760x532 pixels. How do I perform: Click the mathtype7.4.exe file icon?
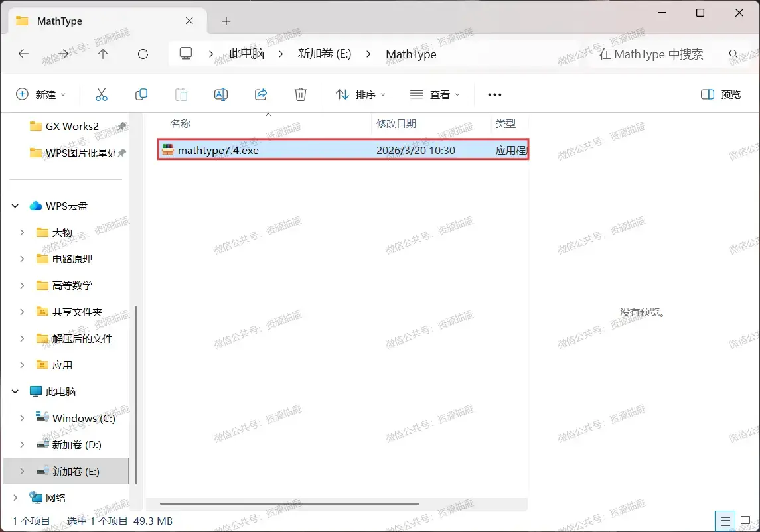pos(168,150)
